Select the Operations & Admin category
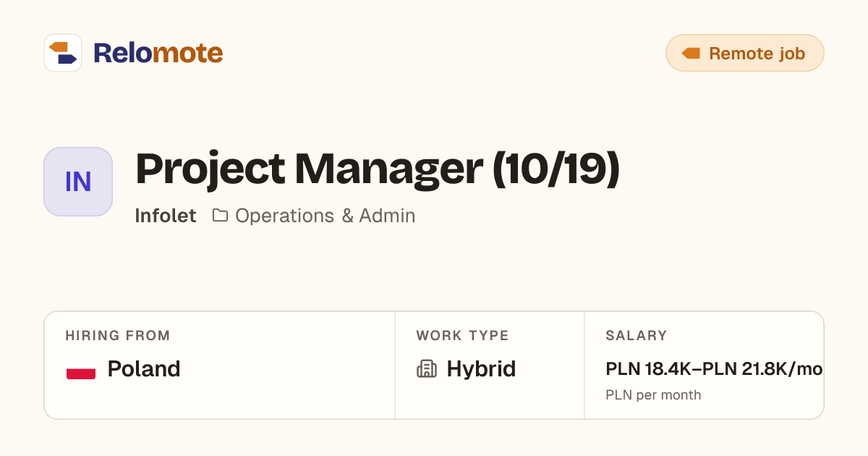The width and height of the screenshot is (868, 456). click(x=325, y=216)
